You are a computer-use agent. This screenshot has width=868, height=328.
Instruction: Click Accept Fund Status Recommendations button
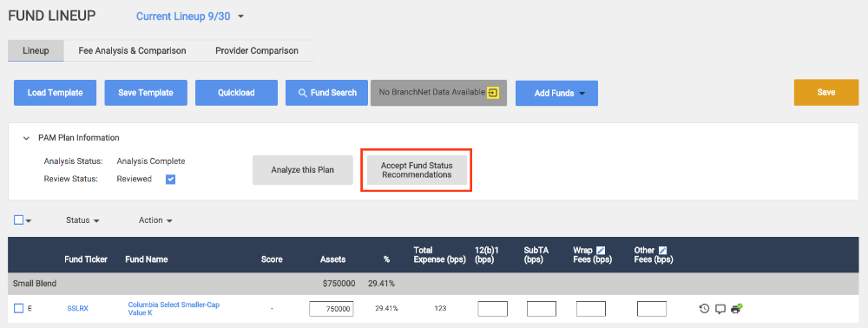(417, 170)
